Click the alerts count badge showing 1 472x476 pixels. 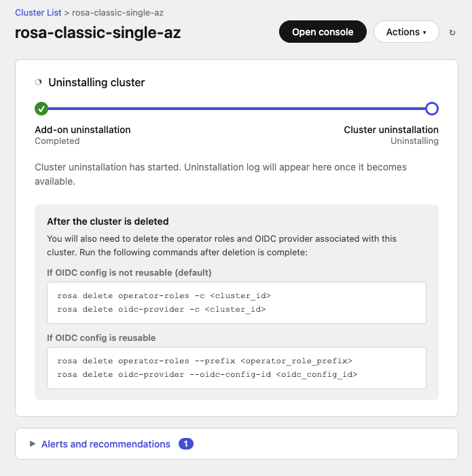pyautogui.click(x=186, y=444)
